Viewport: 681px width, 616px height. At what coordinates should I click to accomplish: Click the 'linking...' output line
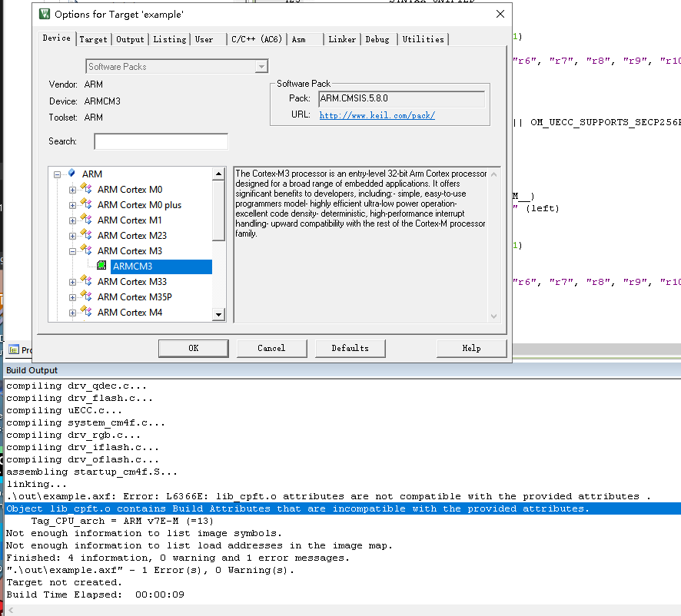click(36, 484)
